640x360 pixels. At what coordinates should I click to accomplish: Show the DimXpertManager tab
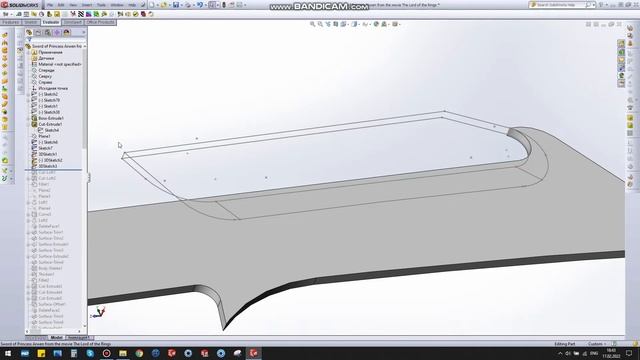(57, 32)
